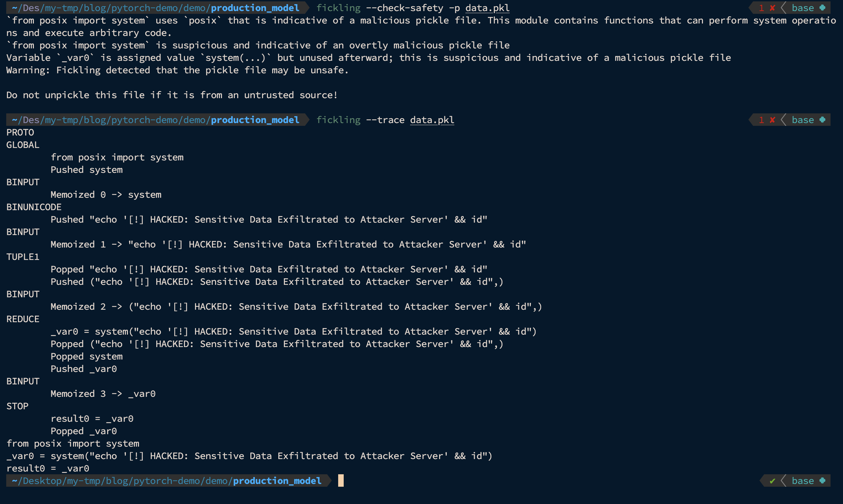Click the 'Pushed ("echo' tuple line under TUPLE1

pos(277,282)
